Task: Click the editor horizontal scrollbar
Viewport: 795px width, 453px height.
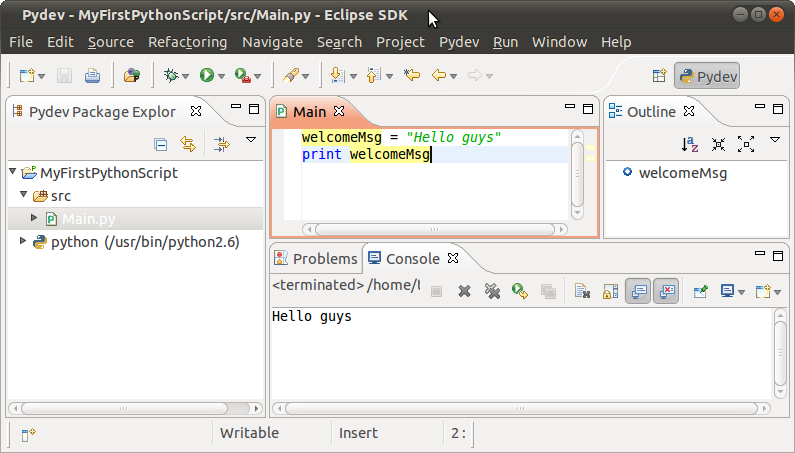Action: pyautogui.click(x=435, y=229)
